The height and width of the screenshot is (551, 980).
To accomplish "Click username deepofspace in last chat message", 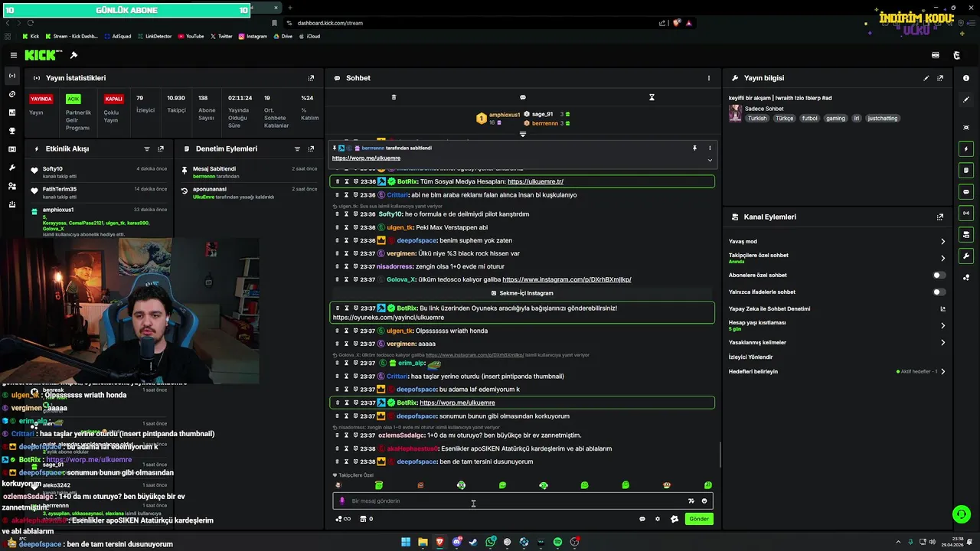I will coord(416,461).
